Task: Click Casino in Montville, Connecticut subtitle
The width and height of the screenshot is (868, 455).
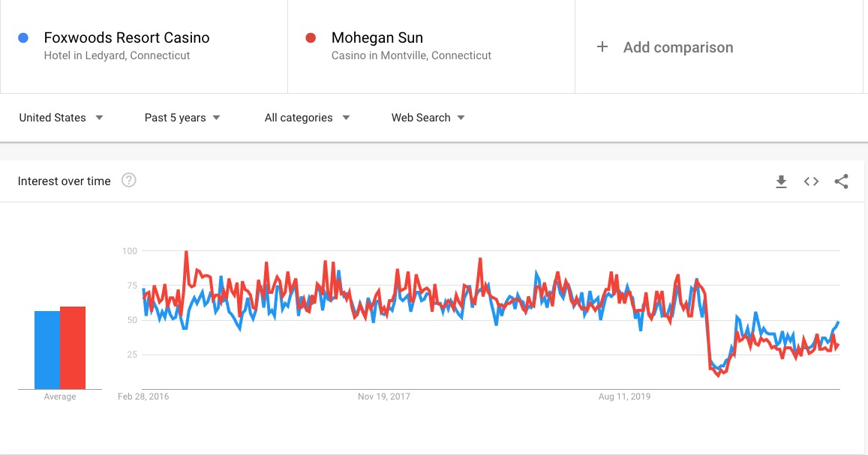Action: point(411,55)
